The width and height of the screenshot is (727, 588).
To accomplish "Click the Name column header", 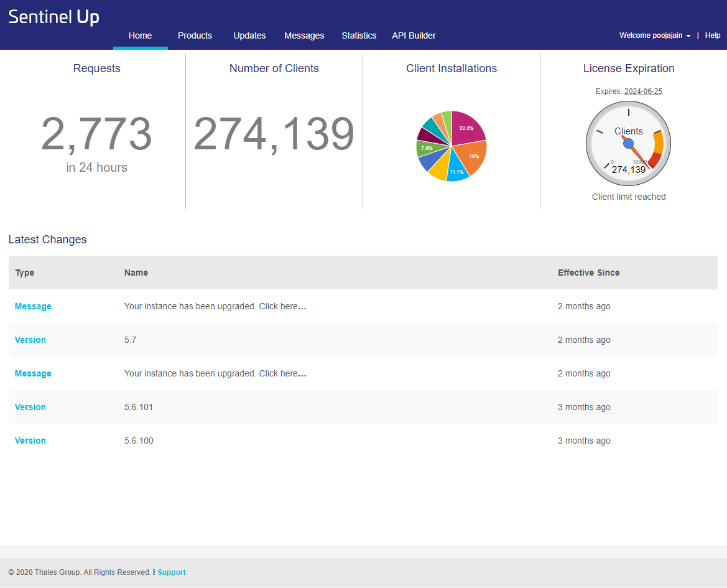I will [136, 273].
